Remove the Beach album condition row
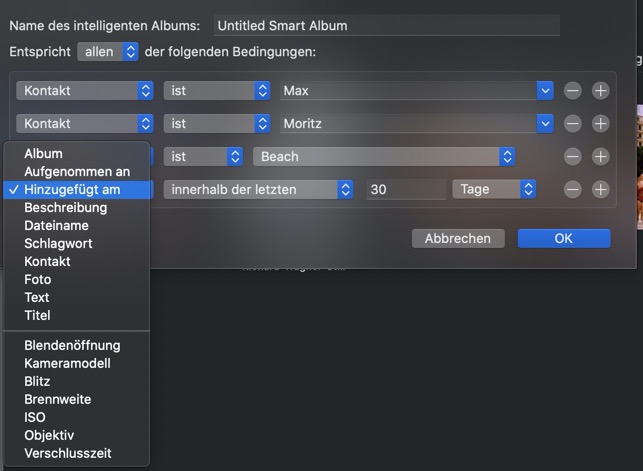The height and width of the screenshot is (471, 643). click(572, 157)
